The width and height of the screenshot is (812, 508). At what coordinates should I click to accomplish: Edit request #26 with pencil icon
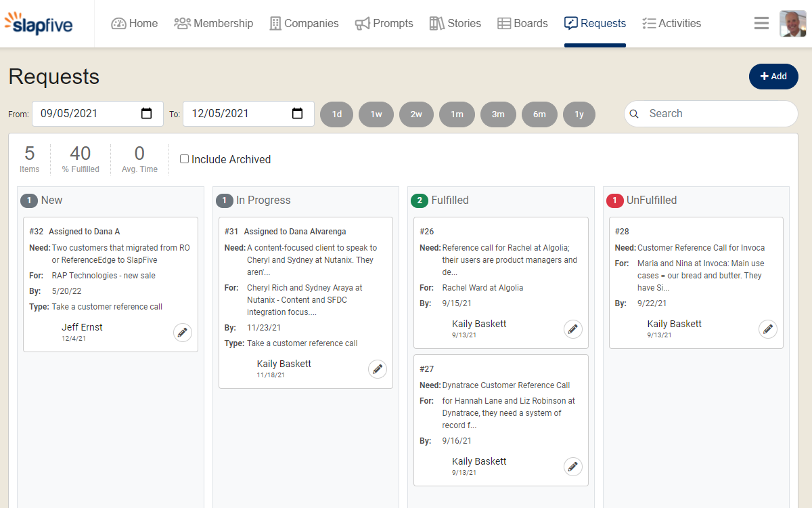(x=573, y=329)
